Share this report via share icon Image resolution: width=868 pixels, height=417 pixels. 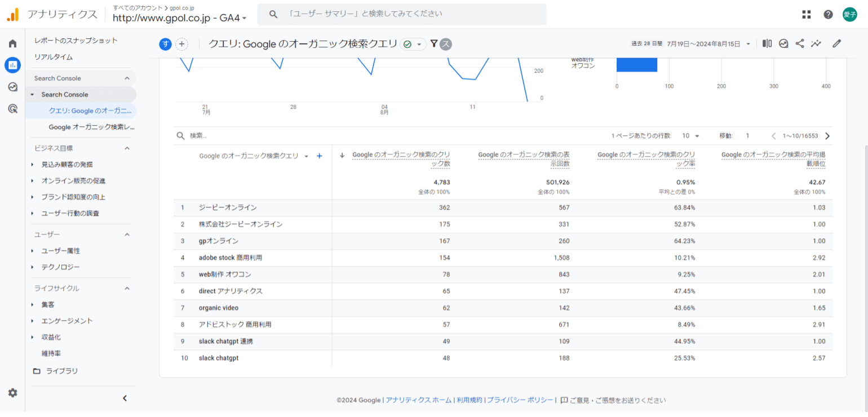click(800, 43)
